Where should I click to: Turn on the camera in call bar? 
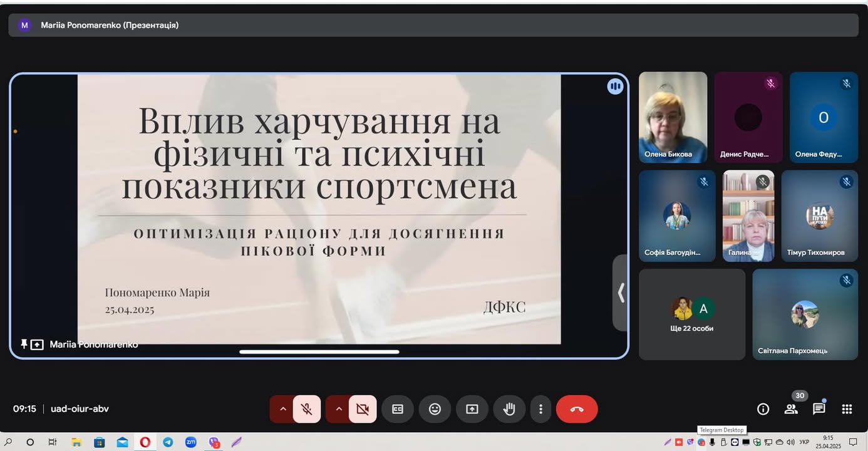point(363,409)
